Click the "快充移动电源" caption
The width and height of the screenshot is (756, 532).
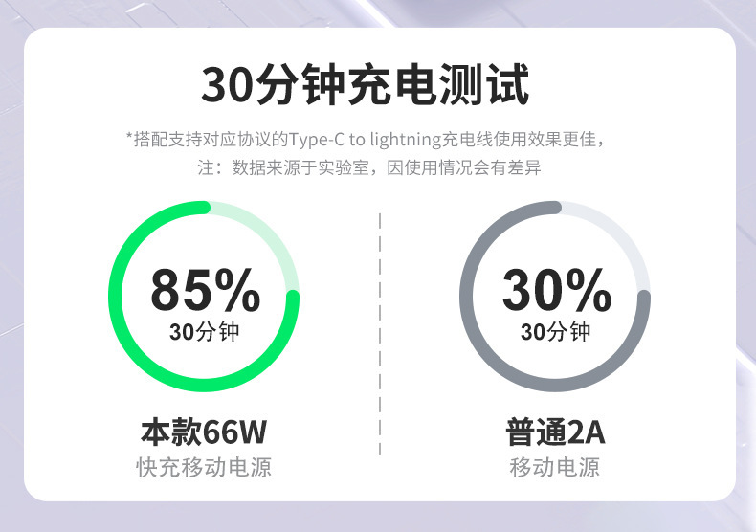(204, 468)
